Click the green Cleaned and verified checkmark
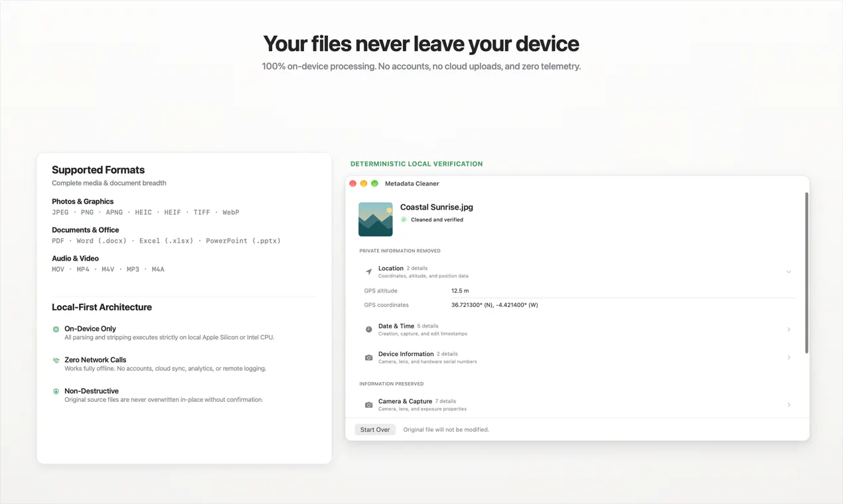 click(x=404, y=220)
